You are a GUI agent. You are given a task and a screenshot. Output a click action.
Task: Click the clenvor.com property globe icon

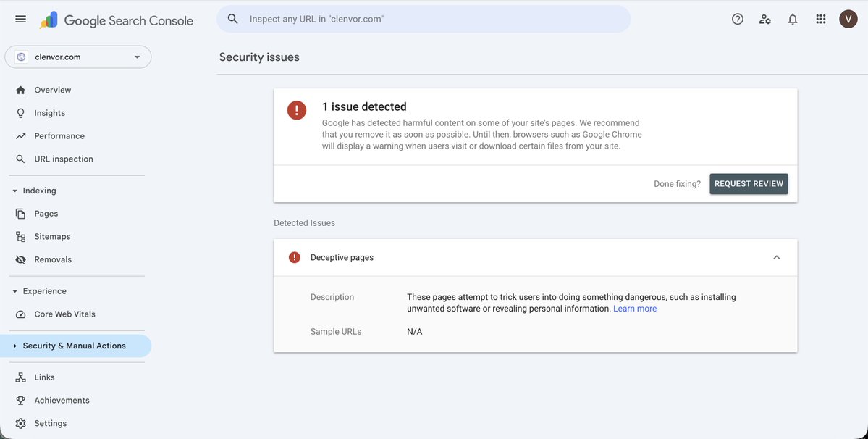[21, 57]
